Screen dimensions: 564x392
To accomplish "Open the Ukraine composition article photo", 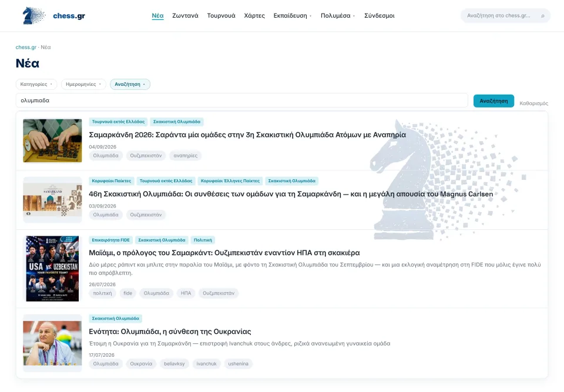I will pyautogui.click(x=52, y=343).
